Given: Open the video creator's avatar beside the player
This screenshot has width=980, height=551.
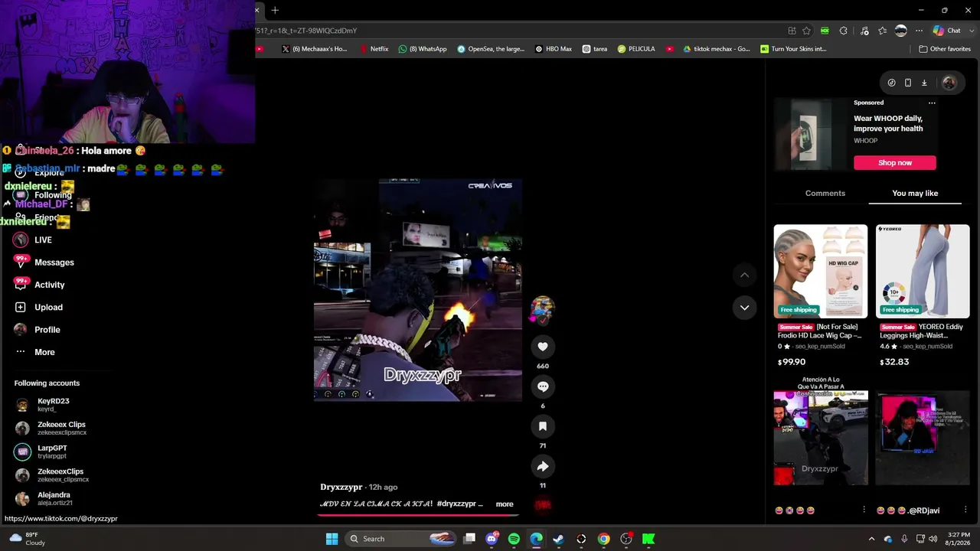Looking at the screenshot, I should (x=542, y=308).
